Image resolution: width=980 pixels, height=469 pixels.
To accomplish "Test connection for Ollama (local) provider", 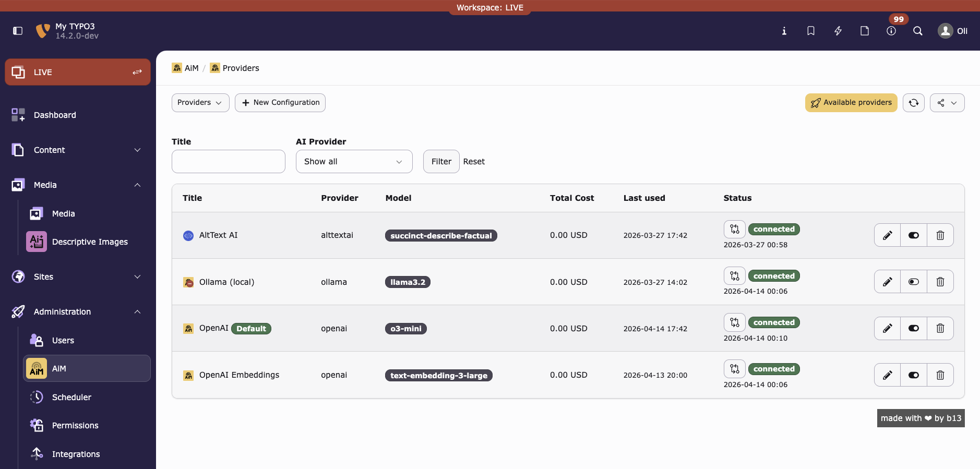I will (x=734, y=275).
